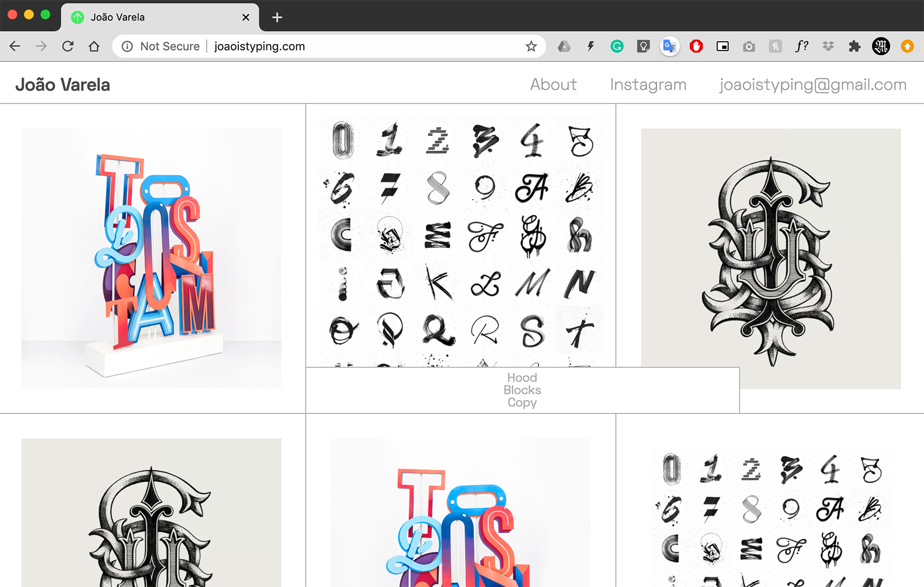Click the João Varela site title
924x587 pixels.
[62, 85]
